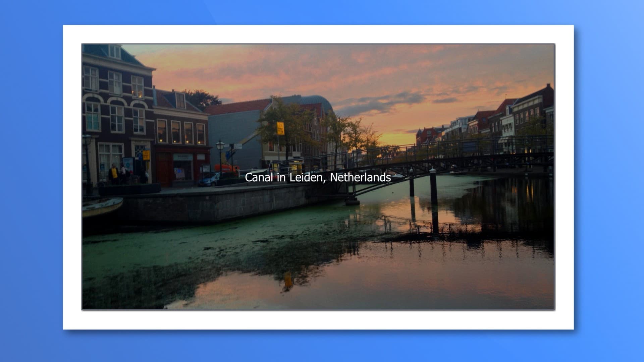Click the orange sunset glow on the horizon
Image resolution: width=644 pixels, height=362 pixels.
click(397, 137)
